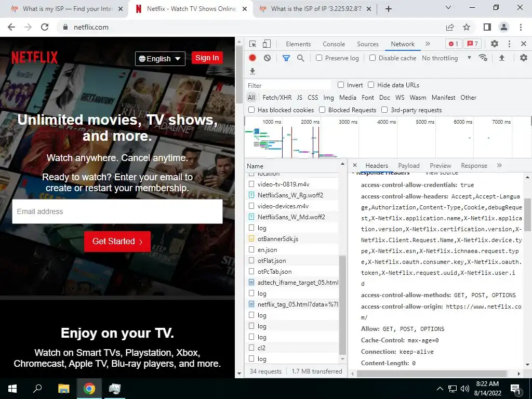Toggle the device toolbar icon
This screenshot has height=399, width=532.
coord(267,44)
